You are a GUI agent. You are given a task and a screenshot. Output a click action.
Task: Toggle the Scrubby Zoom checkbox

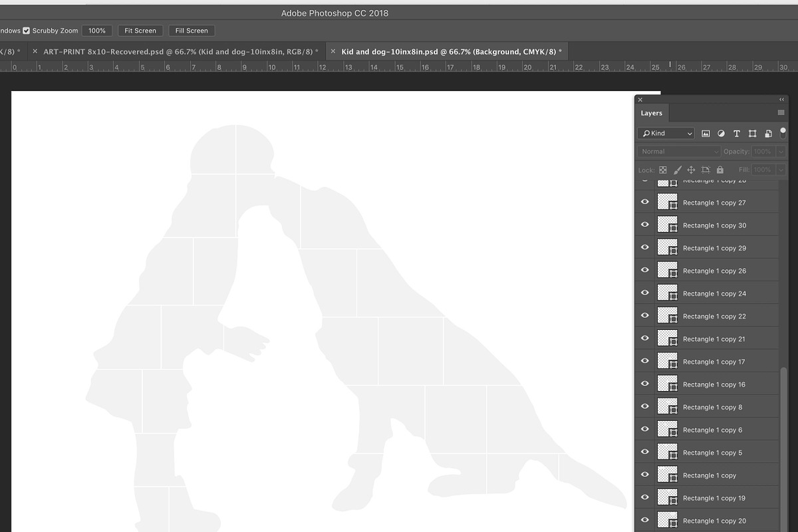[27, 31]
